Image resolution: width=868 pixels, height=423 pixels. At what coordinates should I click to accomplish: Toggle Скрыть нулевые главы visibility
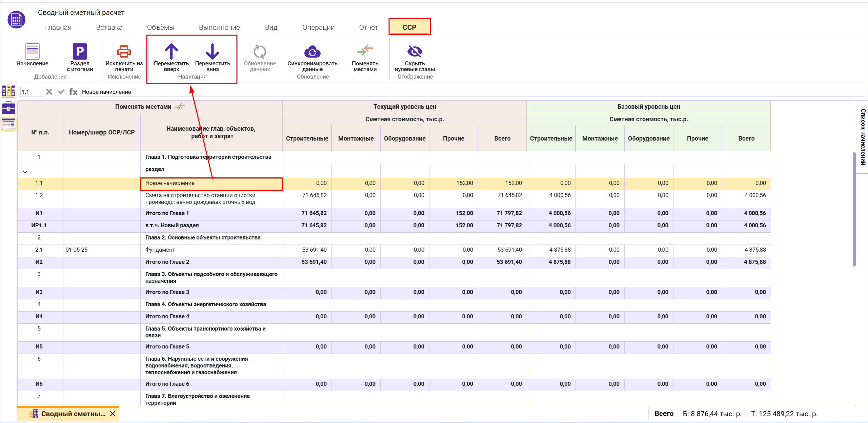click(x=415, y=52)
